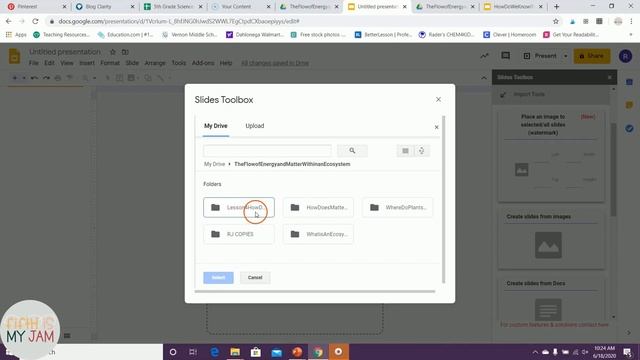Click the print toolbar icon
The width and height of the screenshot is (640, 360).
(58, 78)
